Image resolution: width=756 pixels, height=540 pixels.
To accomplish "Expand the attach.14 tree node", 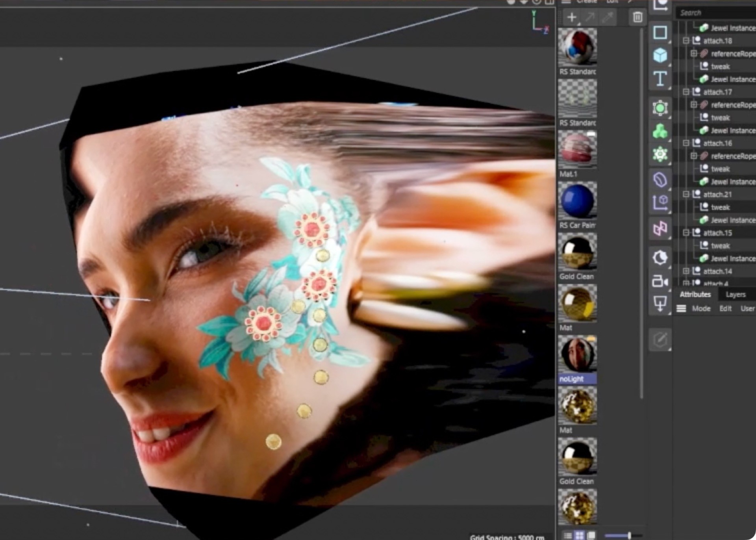I will [686, 271].
